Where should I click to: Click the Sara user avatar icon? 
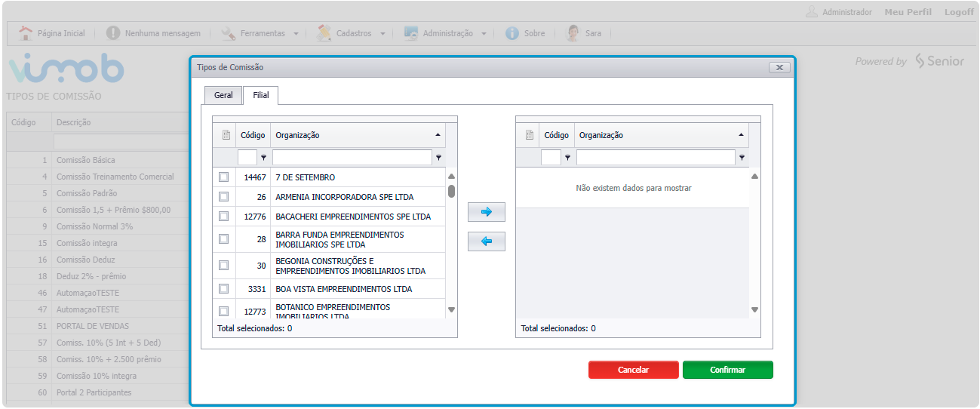point(573,33)
